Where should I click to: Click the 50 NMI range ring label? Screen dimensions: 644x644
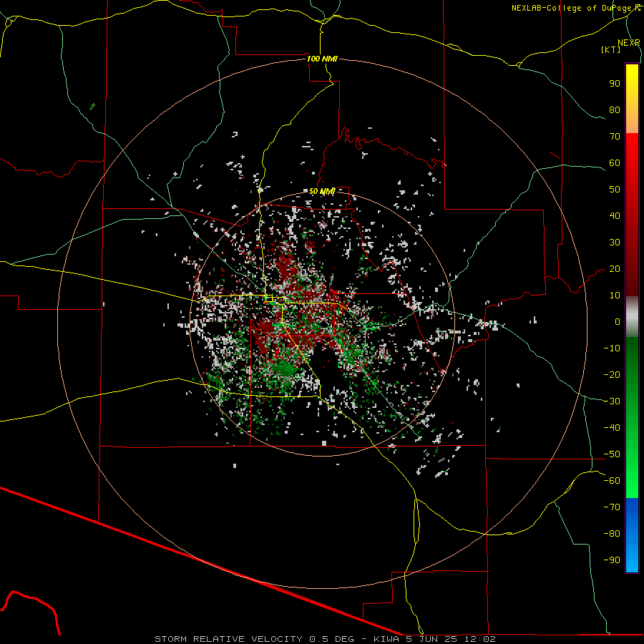tap(322, 191)
